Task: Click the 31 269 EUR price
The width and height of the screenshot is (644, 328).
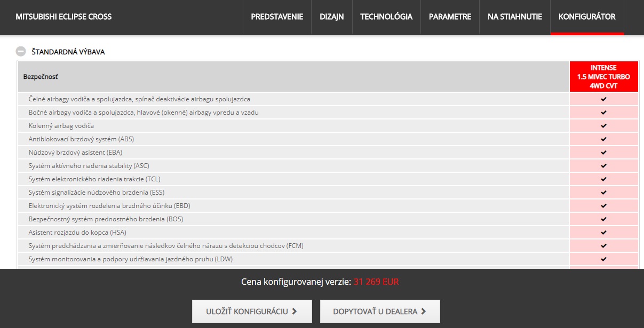Action: pyautogui.click(x=376, y=282)
